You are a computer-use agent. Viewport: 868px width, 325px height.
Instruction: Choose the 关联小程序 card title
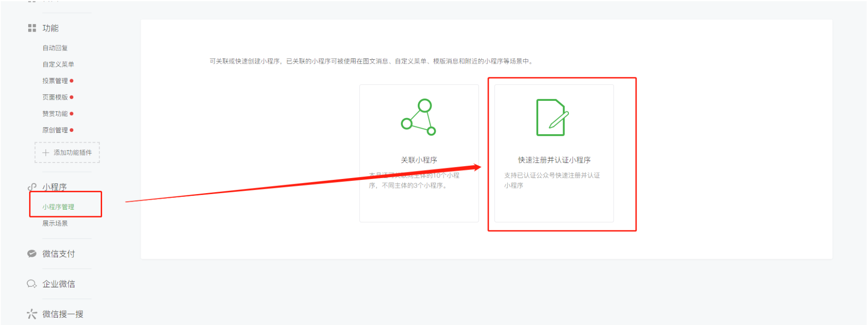tap(419, 160)
